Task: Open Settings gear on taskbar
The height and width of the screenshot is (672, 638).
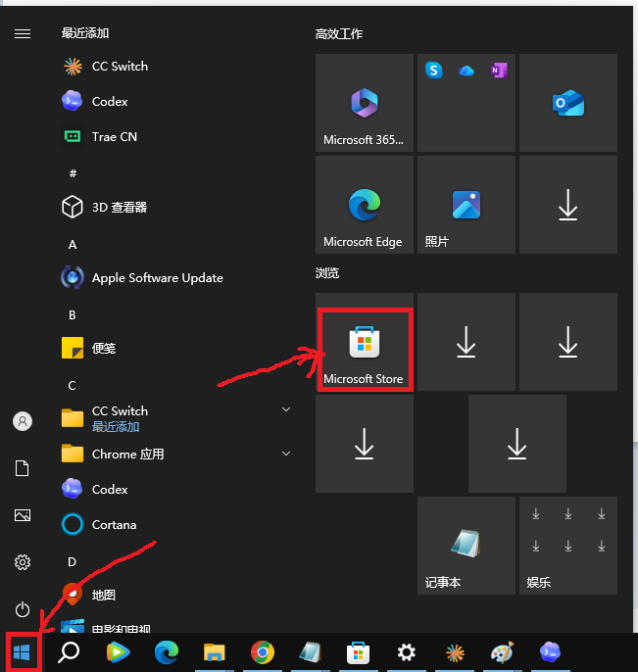Action: (x=407, y=652)
